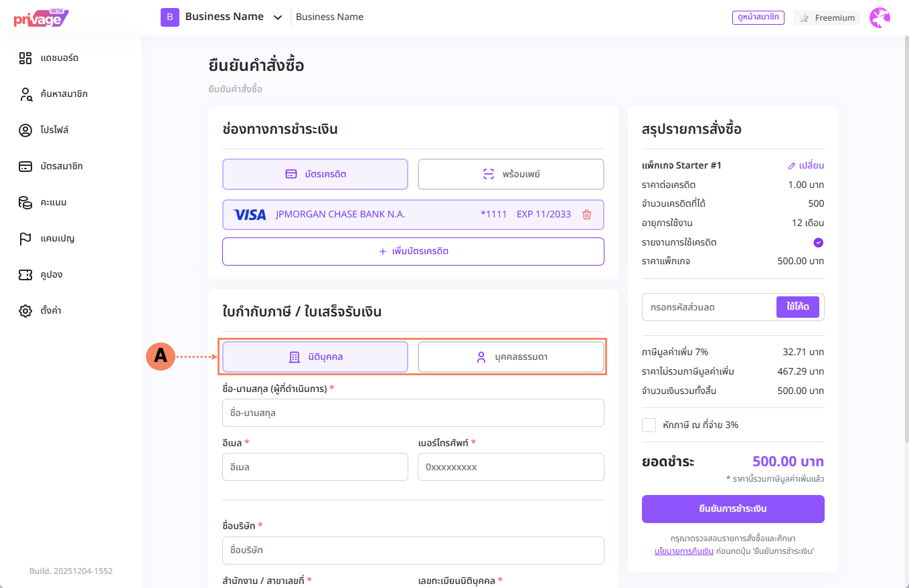The height and width of the screenshot is (588, 909).
Task: Tick the 3% withholding tax checkbox
Action: 649,425
